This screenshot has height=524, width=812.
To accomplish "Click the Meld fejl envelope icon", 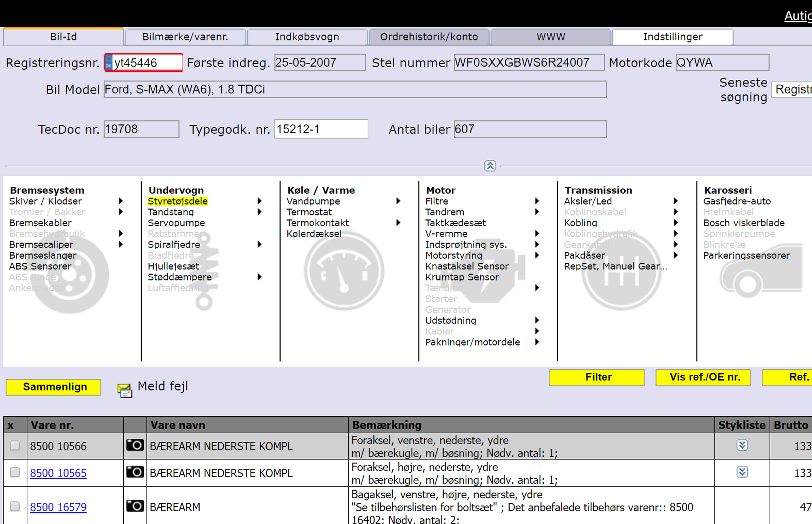I will pyautogui.click(x=125, y=390).
